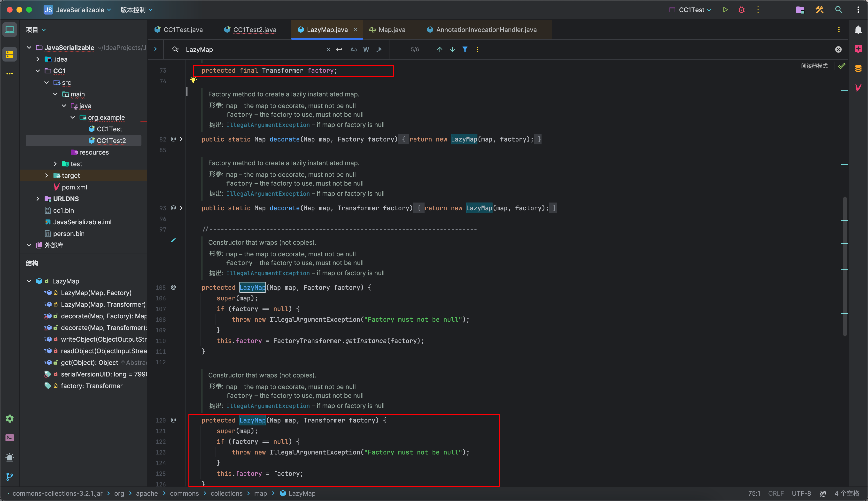Click the lightbulb quick-fix icon
The height and width of the screenshot is (501, 868).
click(x=193, y=80)
